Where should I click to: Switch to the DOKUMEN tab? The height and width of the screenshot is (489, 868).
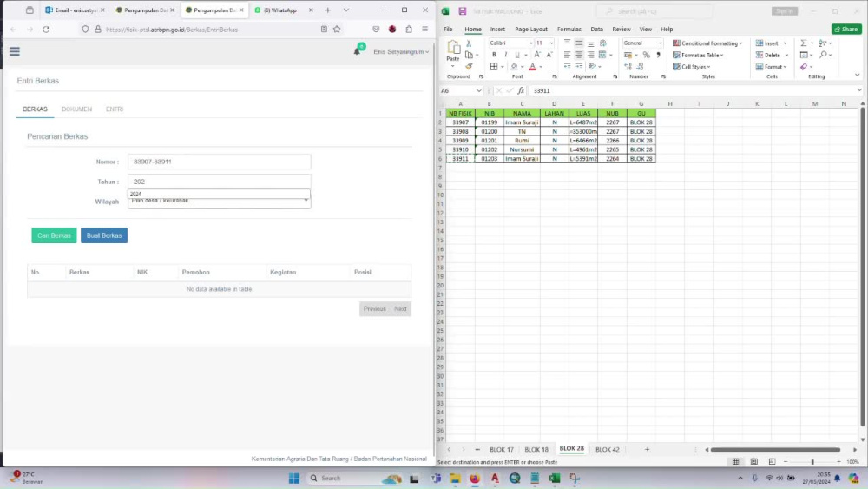(x=77, y=109)
